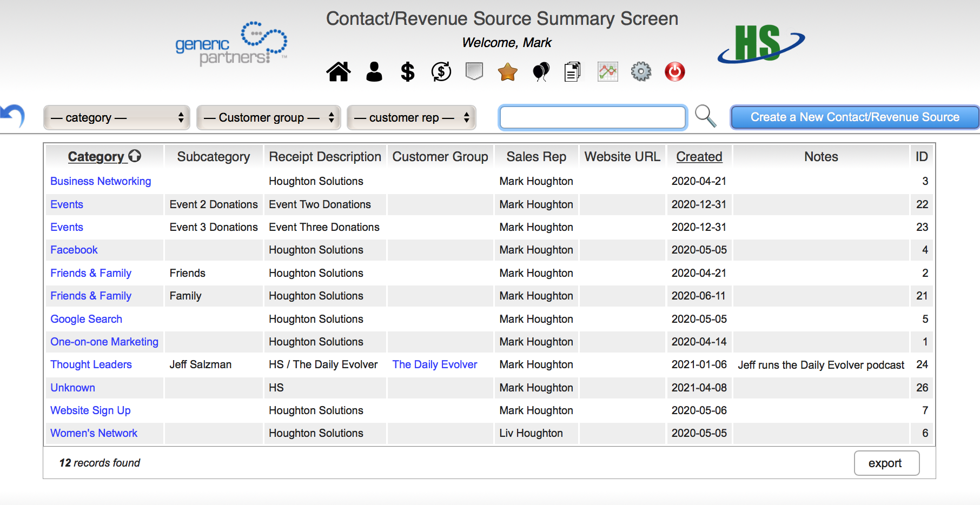This screenshot has height=505, width=980.
Task: Open the contacts person icon
Action: [x=374, y=71]
